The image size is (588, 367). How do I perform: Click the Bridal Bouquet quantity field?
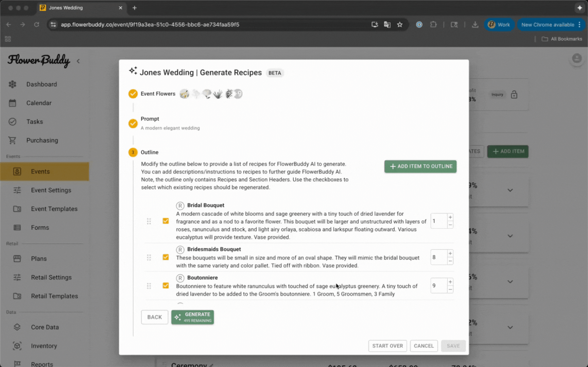[438, 221]
